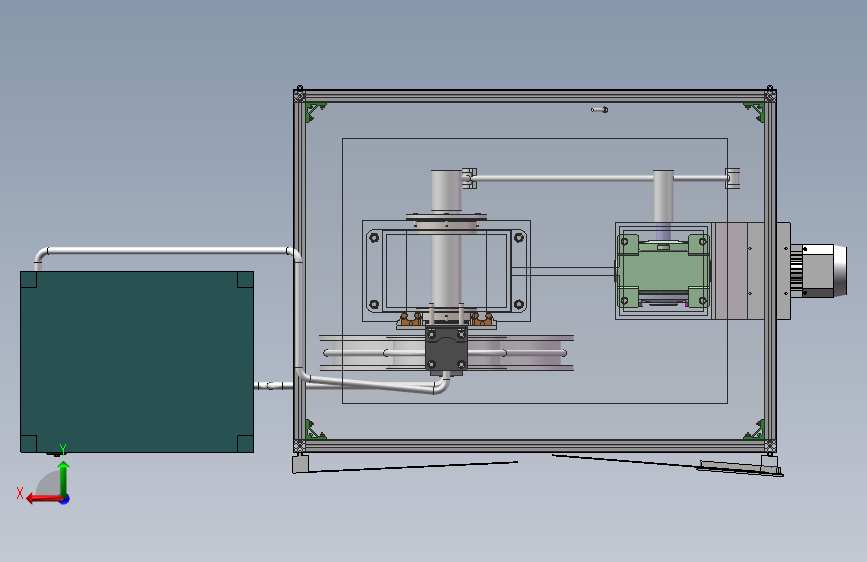The height and width of the screenshot is (562, 867).
Task: Select the rectangular frame around the cylinder
Action: [446, 271]
